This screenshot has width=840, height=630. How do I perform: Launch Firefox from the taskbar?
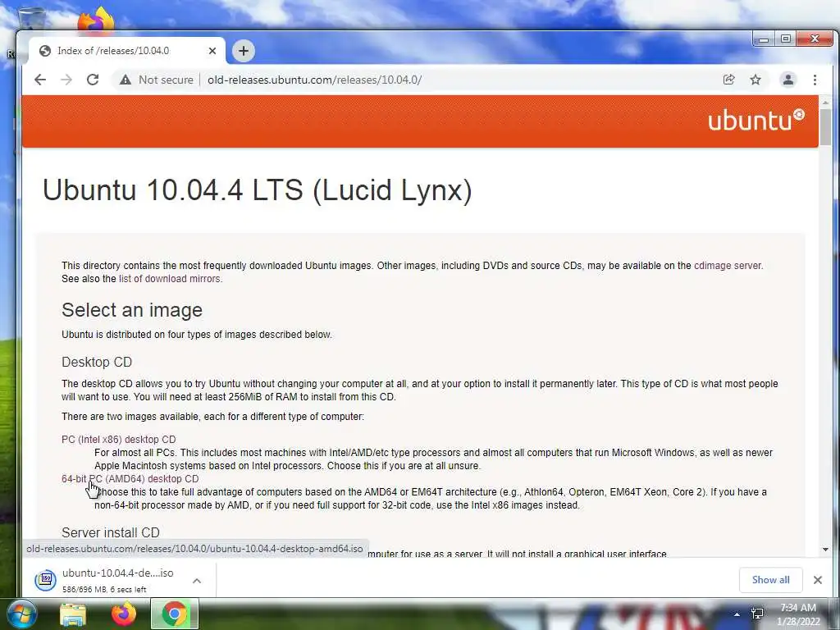(x=124, y=614)
